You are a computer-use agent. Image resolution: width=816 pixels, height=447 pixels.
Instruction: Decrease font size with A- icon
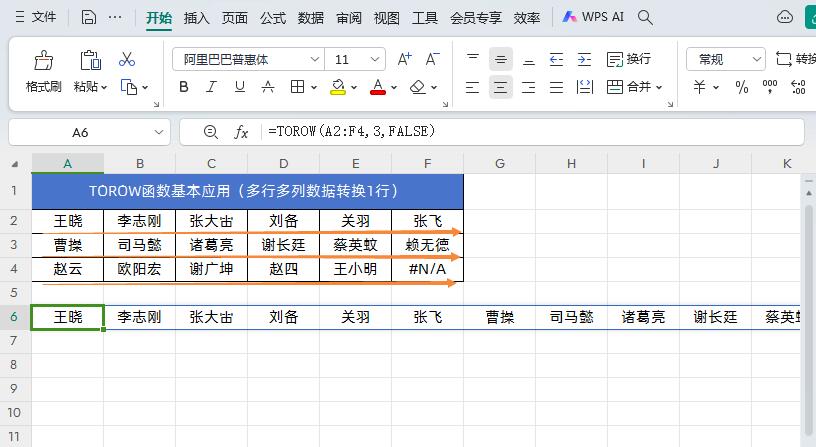tap(432, 60)
